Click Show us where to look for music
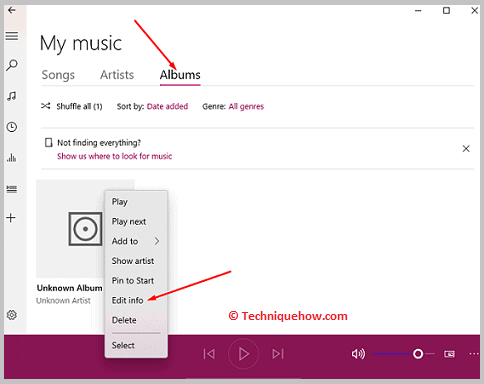Viewport: 484px width, 384px height. [114, 156]
